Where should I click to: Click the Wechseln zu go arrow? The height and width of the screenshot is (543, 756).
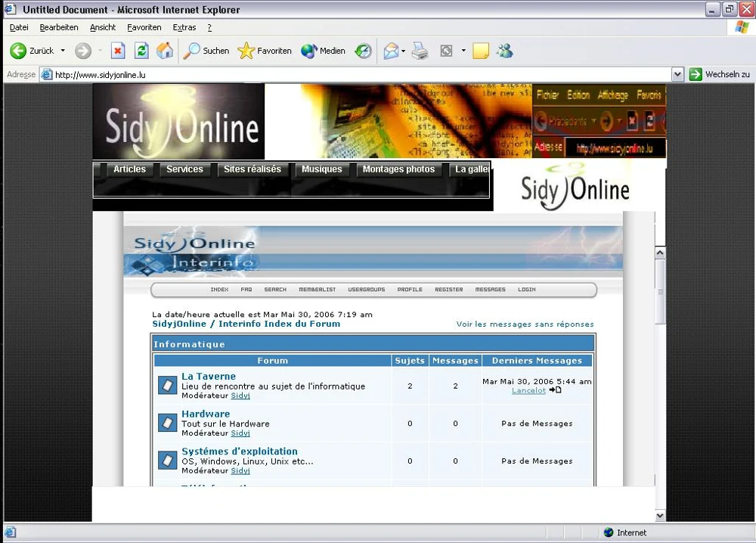point(696,74)
